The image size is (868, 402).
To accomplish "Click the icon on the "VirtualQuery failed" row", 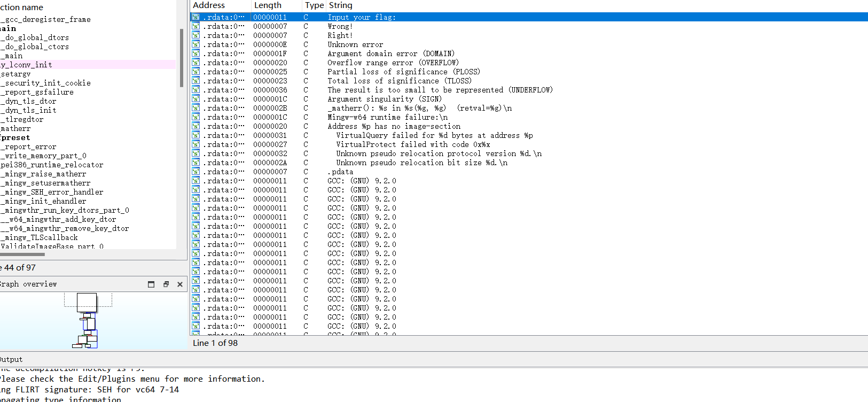I will 196,135.
